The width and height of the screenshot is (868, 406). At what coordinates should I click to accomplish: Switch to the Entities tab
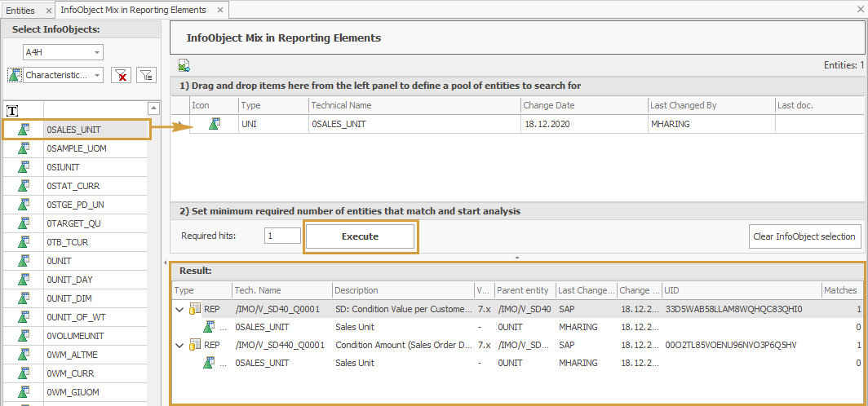(20, 11)
